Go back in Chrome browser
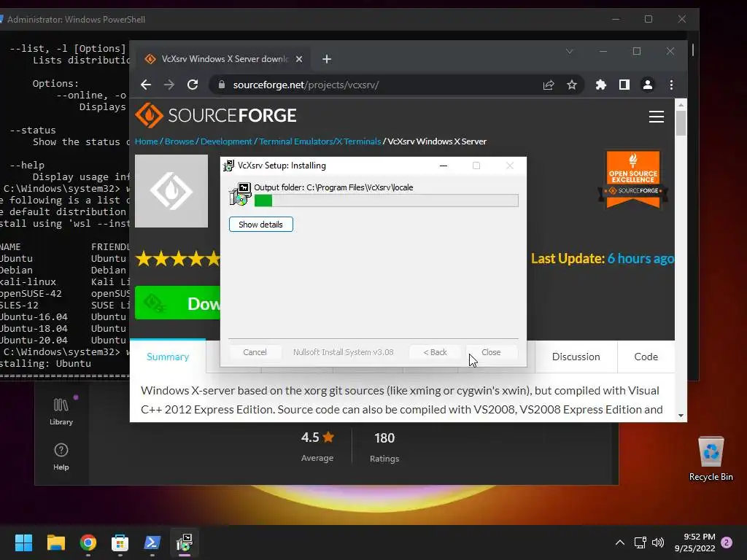Viewport: 747px width, 560px height. click(x=146, y=85)
